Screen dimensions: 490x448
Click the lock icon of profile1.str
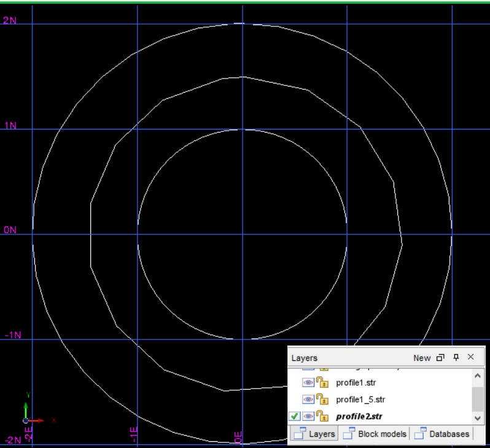tap(322, 383)
